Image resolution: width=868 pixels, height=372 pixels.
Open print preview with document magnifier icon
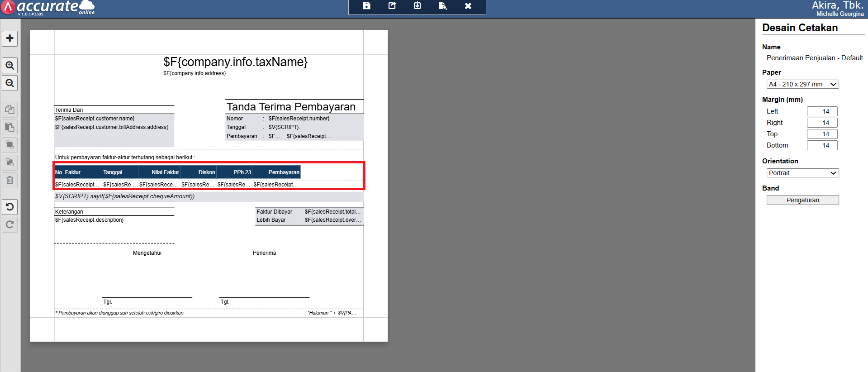[x=442, y=6]
